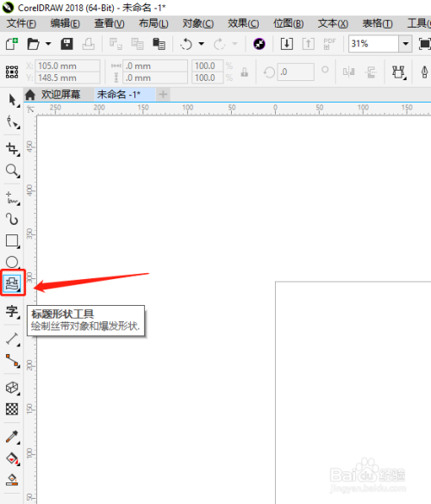Click the full-screen preview icon

tap(424, 44)
